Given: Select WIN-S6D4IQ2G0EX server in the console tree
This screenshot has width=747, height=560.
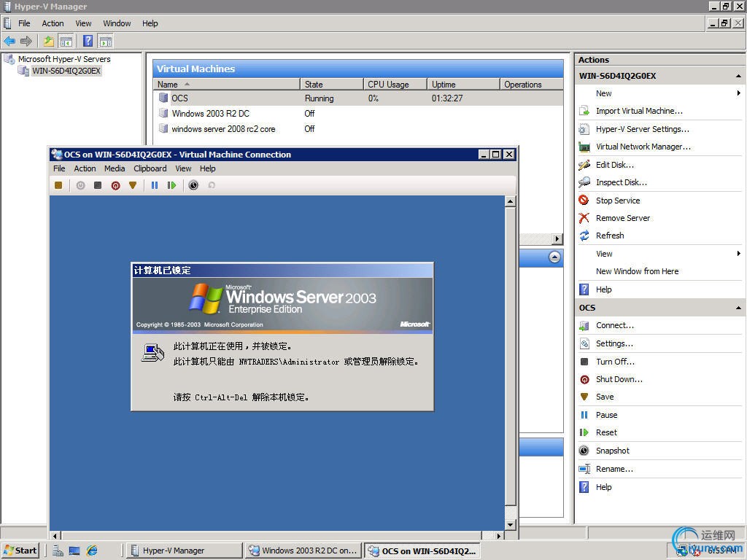Looking at the screenshot, I should 66,71.
